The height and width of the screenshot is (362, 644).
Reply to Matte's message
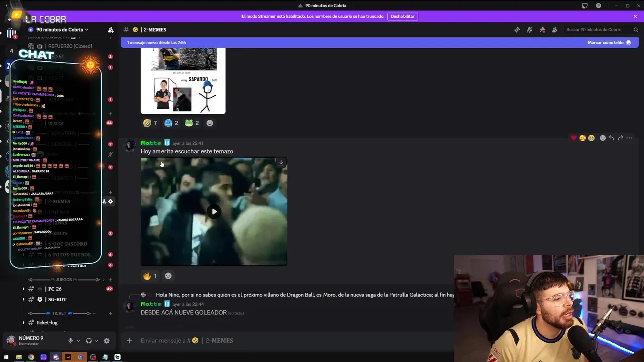click(x=611, y=138)
